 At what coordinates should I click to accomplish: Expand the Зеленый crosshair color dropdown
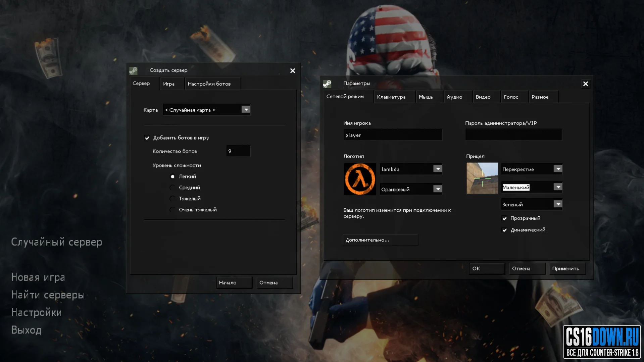(558, 204)
